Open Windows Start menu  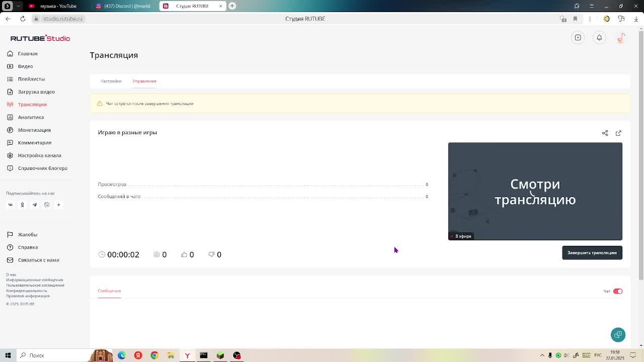coord(8,355)
